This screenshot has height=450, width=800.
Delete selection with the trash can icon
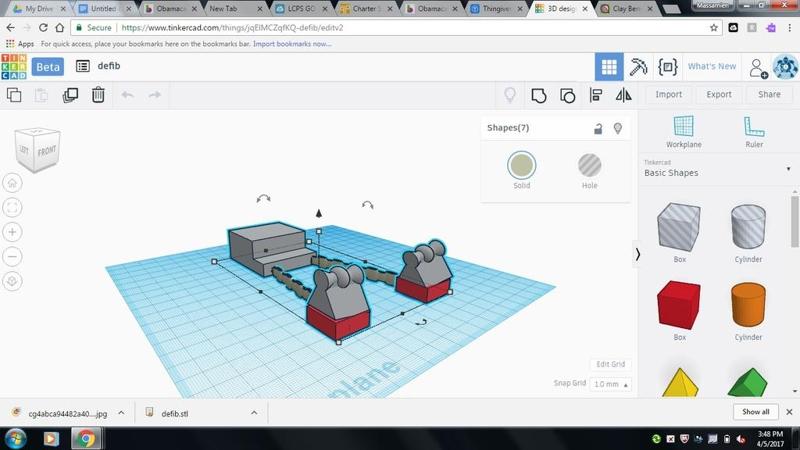coord(98,95)
